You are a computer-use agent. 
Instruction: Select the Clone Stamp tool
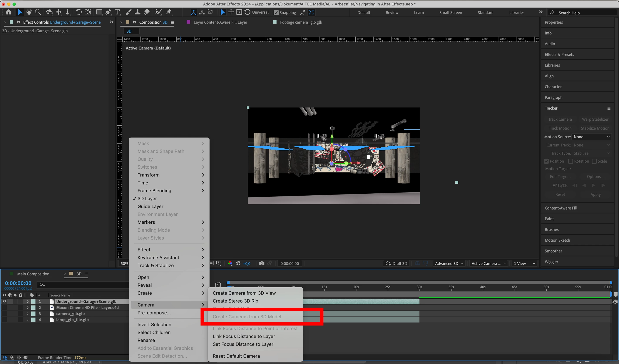pos(137,12)
